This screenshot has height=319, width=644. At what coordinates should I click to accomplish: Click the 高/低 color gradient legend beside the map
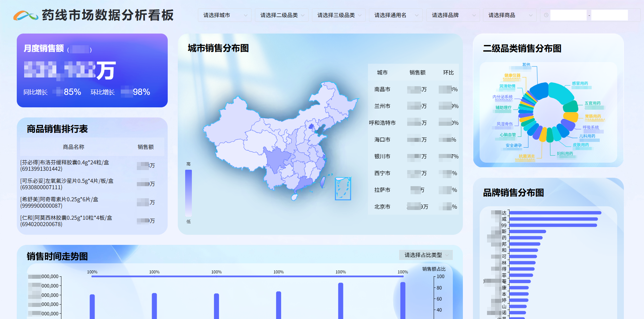tap(189, 192)
